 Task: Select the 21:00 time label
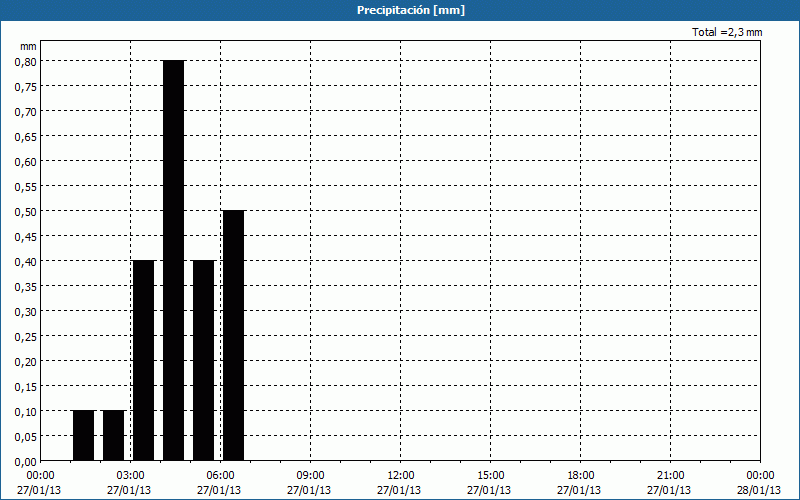(670, 476)
